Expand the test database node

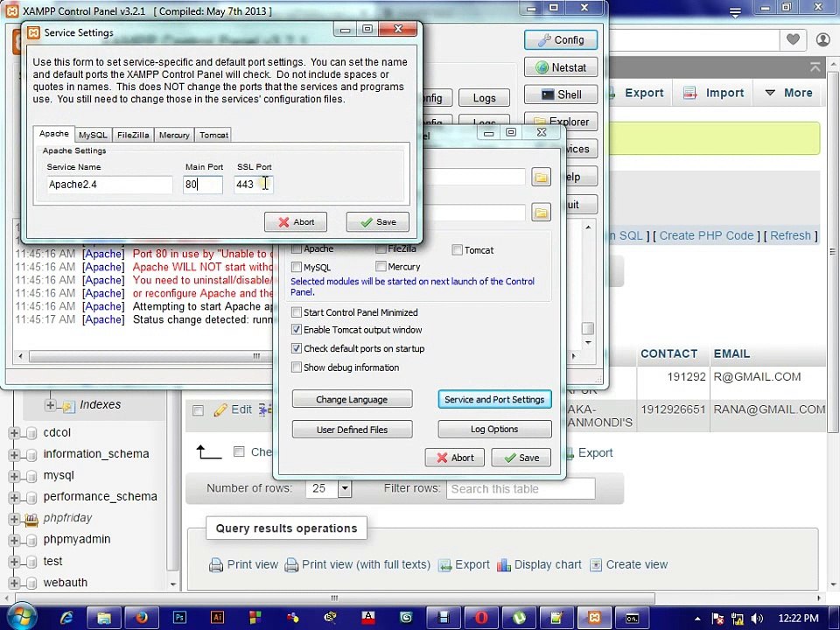14,562
